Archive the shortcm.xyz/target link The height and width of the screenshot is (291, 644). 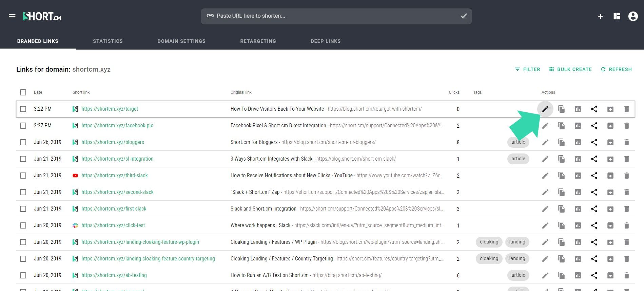[x=610, y=109]
